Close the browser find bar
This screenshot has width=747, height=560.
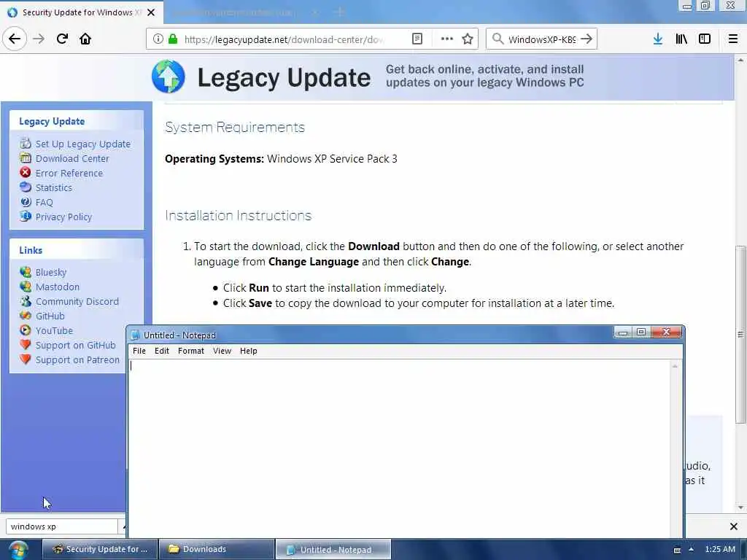[734, 526]
